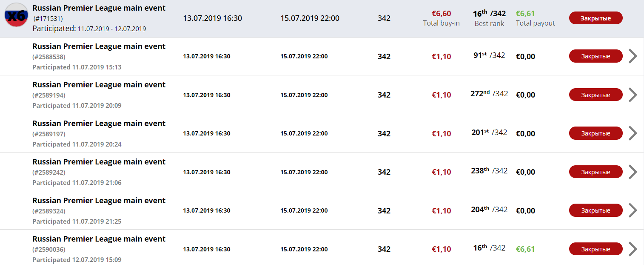
Task: Click Закрытые button for entry #2589194
Action: point(596,95)
